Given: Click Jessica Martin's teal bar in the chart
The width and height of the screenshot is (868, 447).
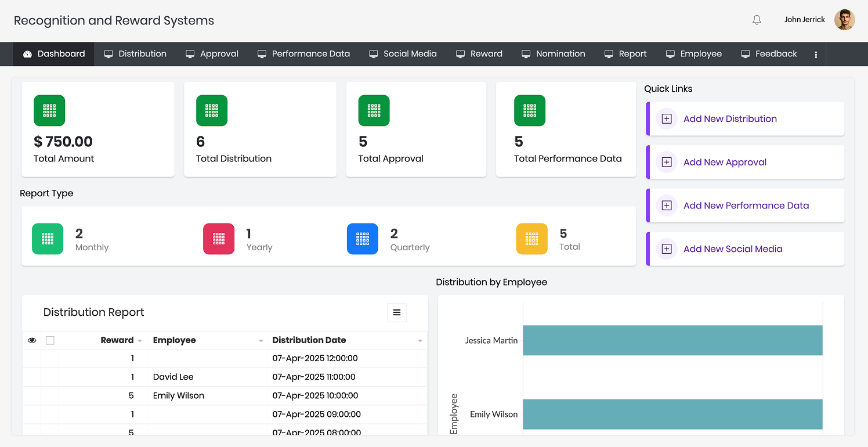Looking at the screenshot, I should [x=672, y=340].
